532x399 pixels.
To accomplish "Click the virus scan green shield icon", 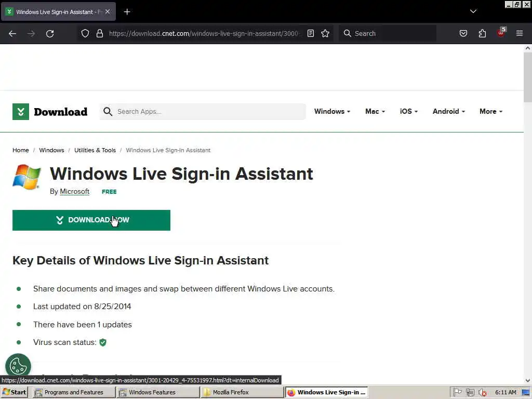I will click(x=103, y=342).
